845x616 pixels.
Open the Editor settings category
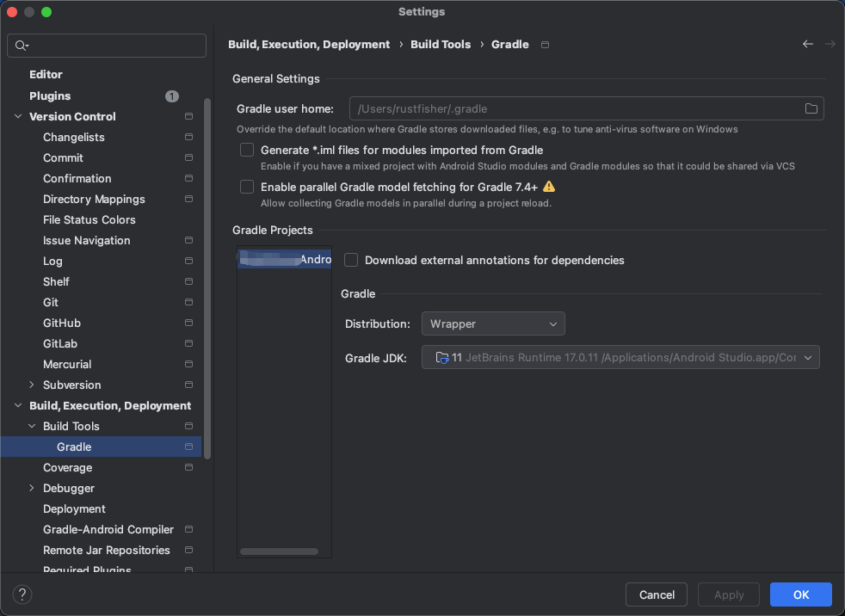[46, 75]
